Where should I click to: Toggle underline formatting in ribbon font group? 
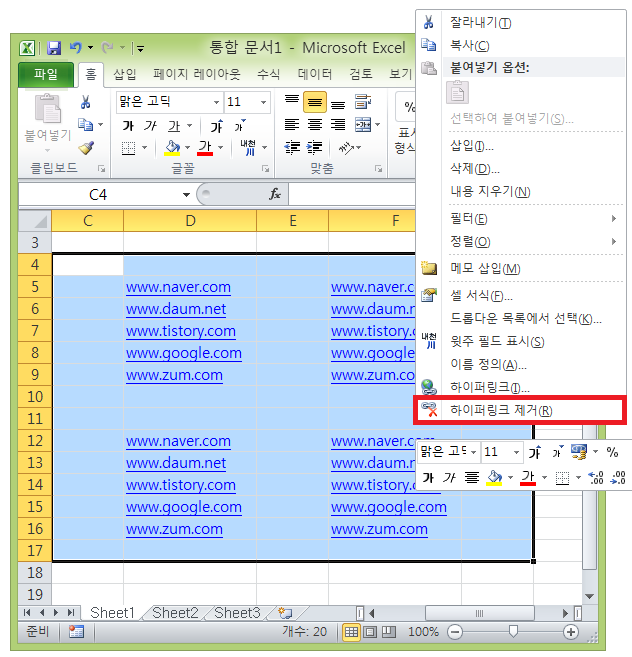click(174, 126)
